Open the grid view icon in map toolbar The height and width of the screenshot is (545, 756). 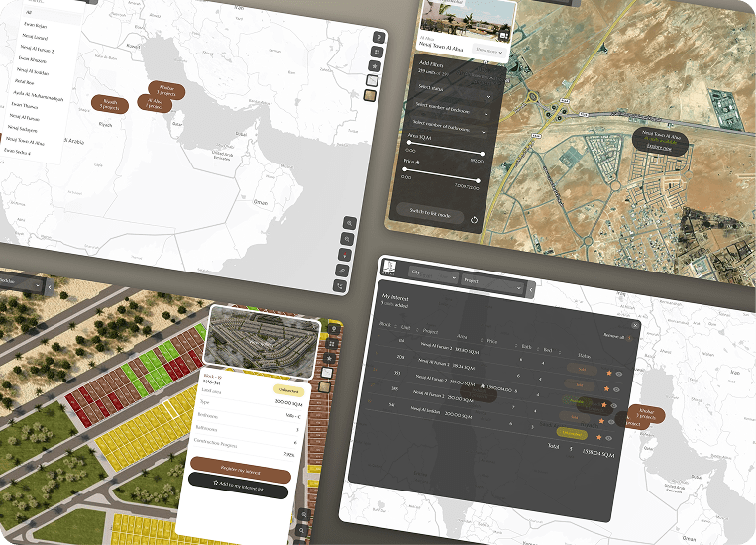[375, 51]
